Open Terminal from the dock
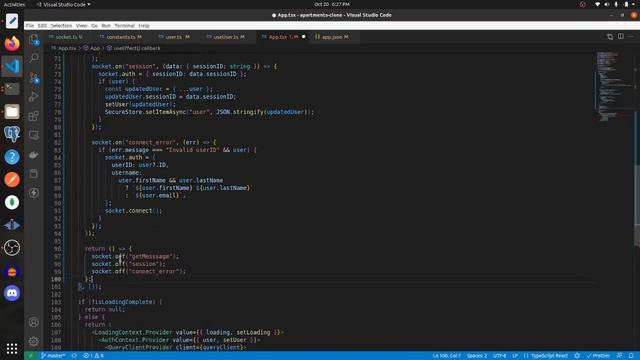The image size is (640, 360). [12, 89]
